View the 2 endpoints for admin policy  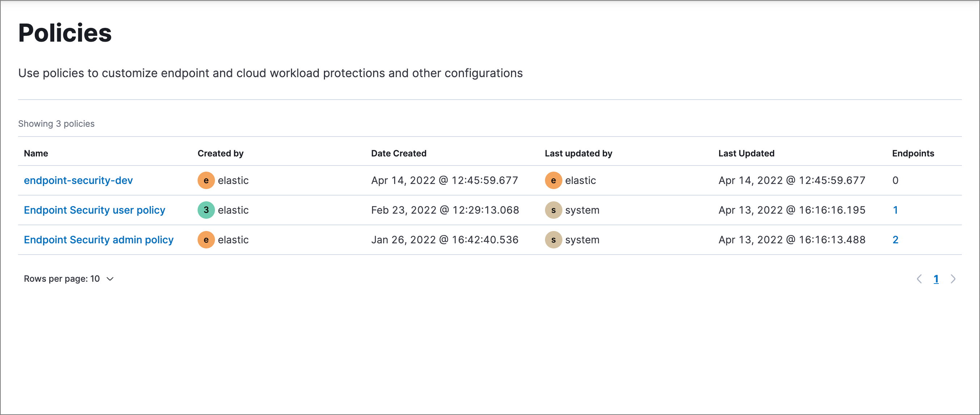895,240
